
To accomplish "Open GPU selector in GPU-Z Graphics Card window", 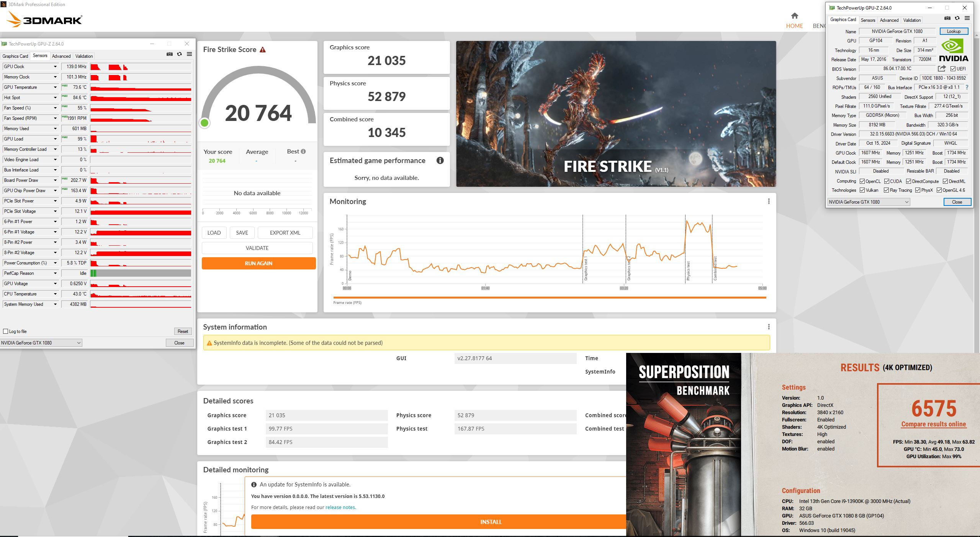I will coord(868,202).
